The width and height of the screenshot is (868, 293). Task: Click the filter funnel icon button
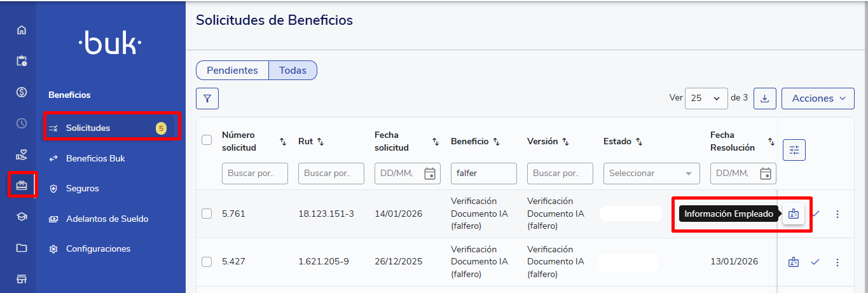point(207,99)
